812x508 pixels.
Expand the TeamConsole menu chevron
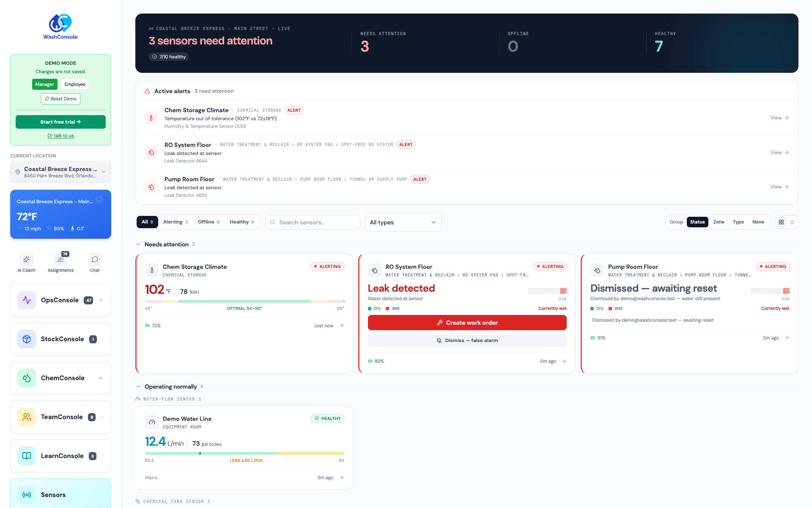click(x=103, y=417)
